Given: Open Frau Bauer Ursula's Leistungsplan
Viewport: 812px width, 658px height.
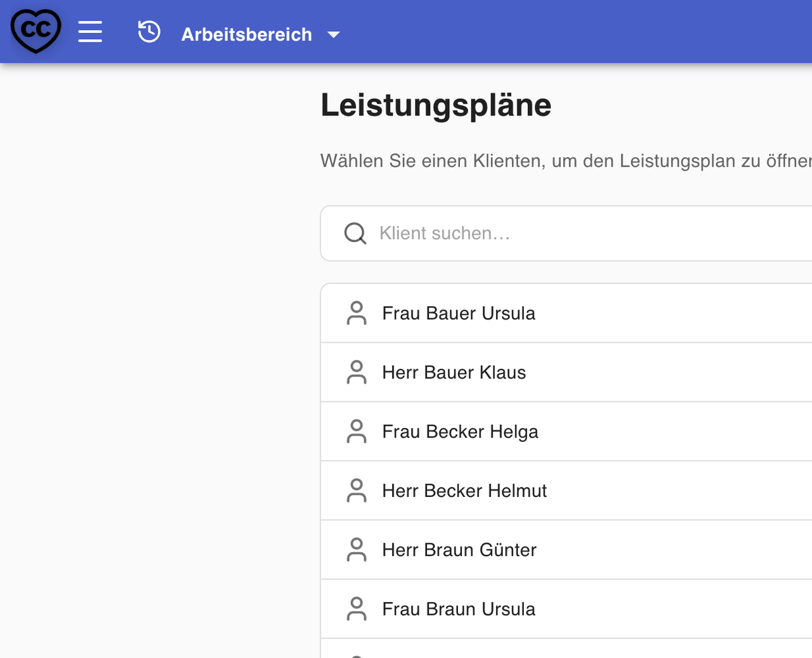Looking at the screenshot, I should coord(566,313).
